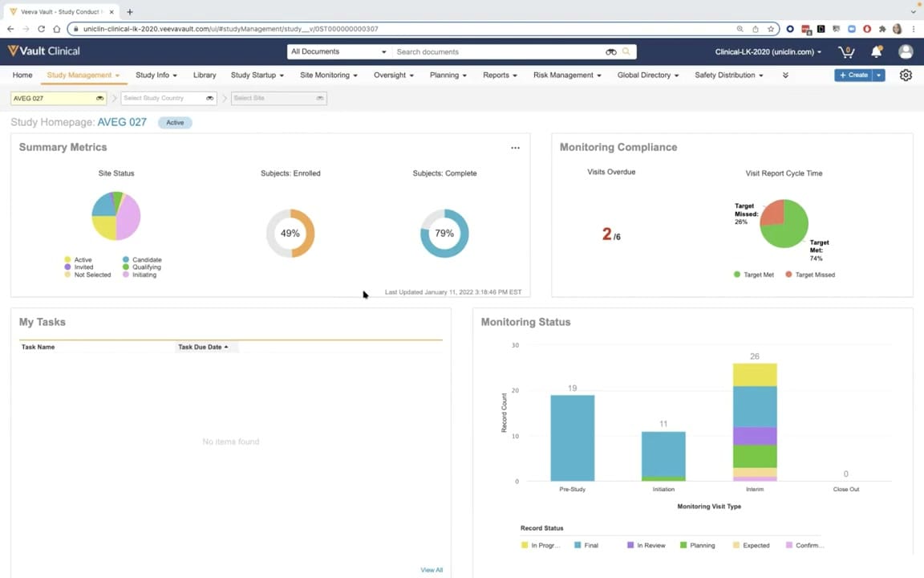
Task: Click the orange search magnifier icon
Action: (x=626, y=52)
